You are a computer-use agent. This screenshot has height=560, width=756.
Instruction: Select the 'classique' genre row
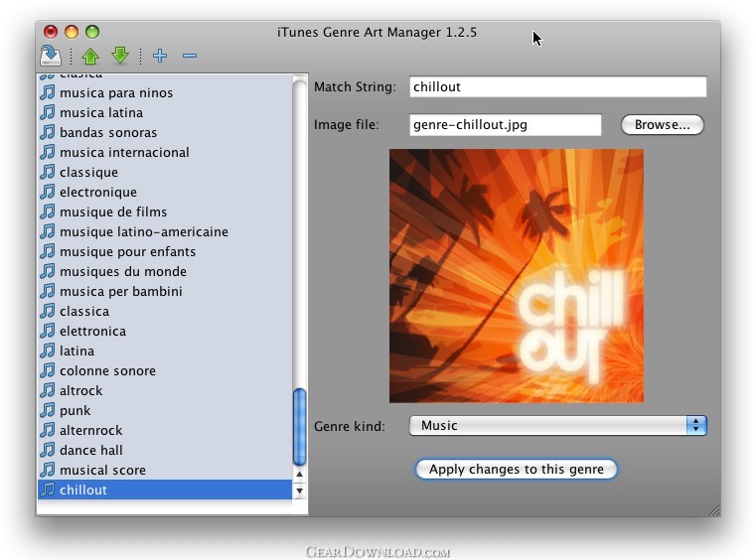165,172
